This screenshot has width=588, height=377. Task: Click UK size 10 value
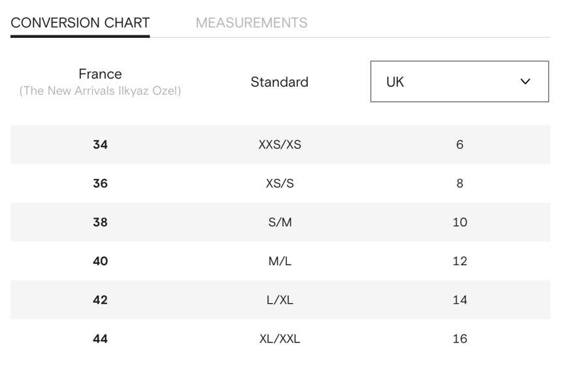pos(459,222)
